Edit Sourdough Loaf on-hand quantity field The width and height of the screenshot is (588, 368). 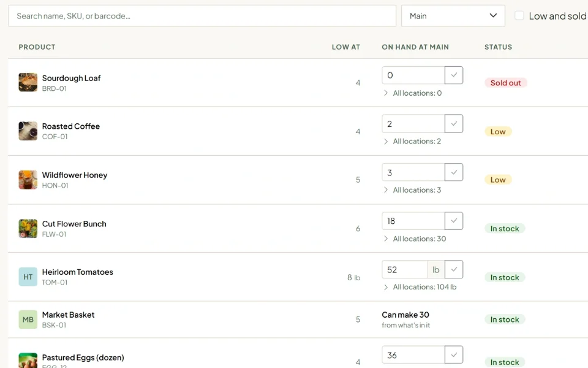(413, 75)
